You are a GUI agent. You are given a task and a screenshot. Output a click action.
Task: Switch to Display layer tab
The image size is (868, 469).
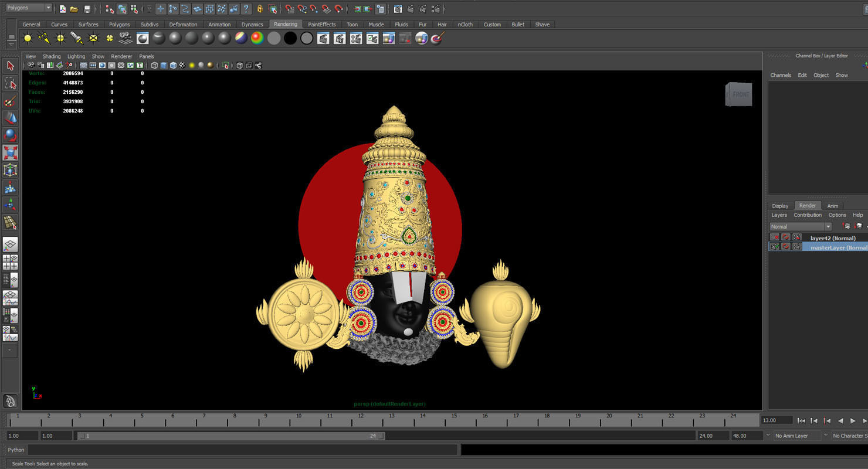(780, 206)
